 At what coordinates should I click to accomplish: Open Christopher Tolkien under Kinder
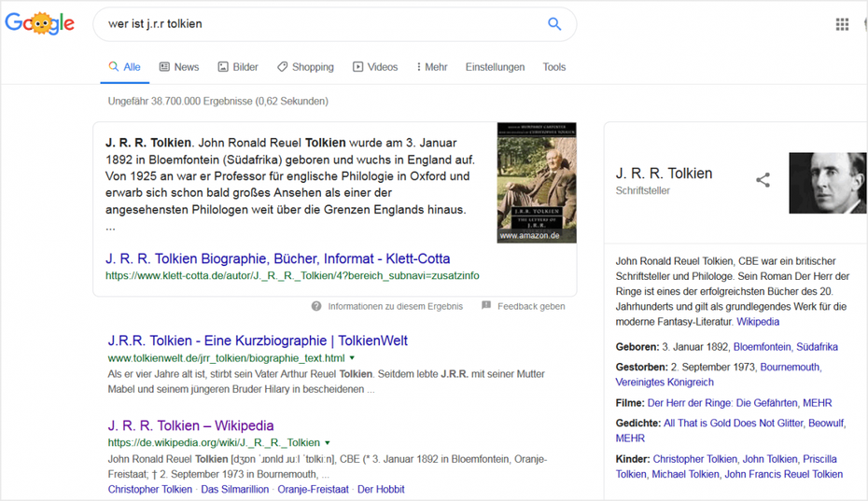click(x=694, y=459)
